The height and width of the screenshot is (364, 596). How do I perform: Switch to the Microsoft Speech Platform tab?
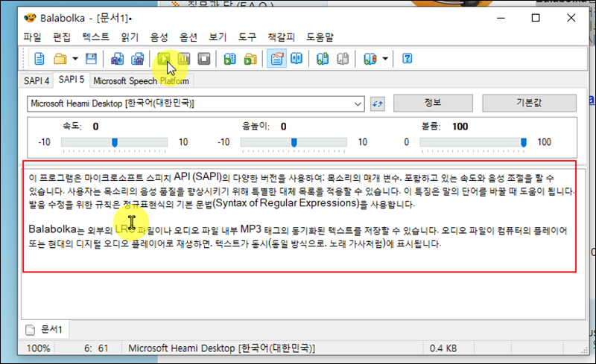click(x=141, y=81)
